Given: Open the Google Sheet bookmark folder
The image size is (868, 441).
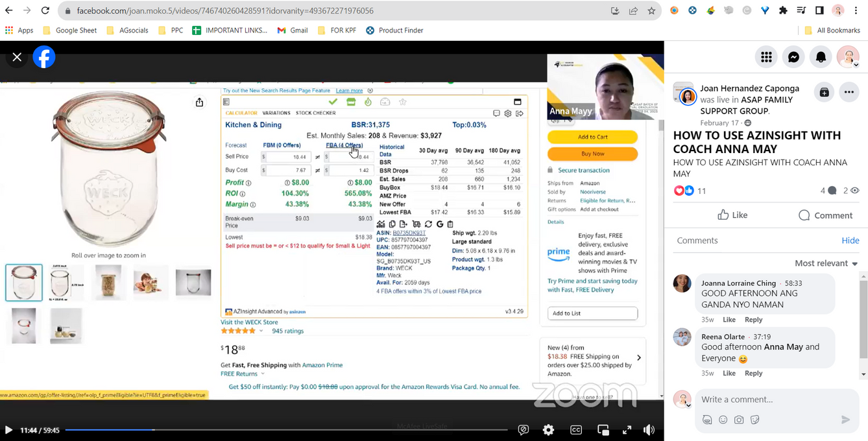Looking at the screenshot, I should [69, 30].
